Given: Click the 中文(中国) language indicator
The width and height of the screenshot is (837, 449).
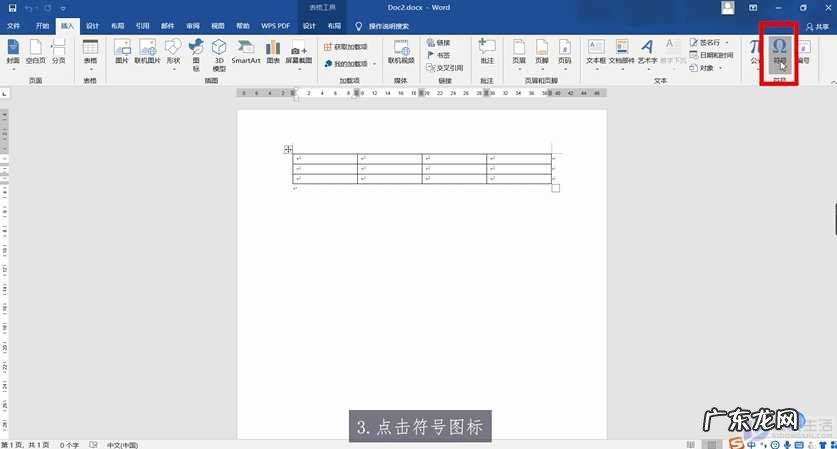Looking at the screenshot, I should pyautogui.click(x=122, y=445).
